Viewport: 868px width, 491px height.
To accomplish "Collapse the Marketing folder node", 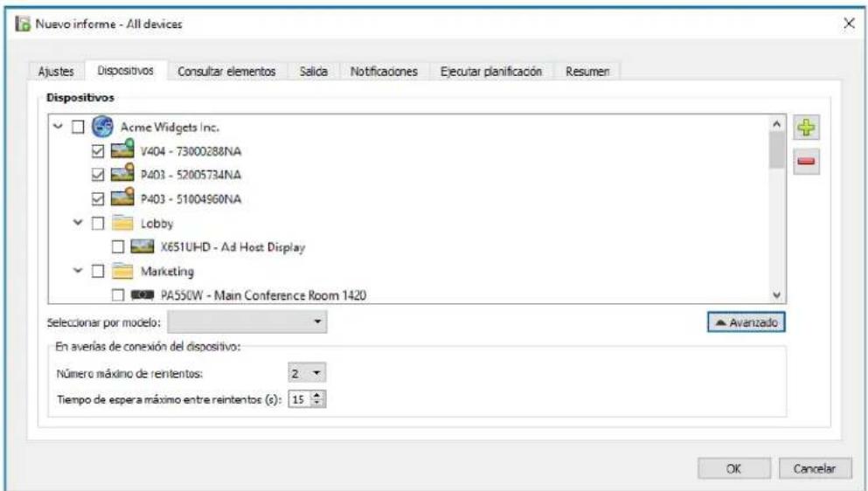I will (78, 271).
